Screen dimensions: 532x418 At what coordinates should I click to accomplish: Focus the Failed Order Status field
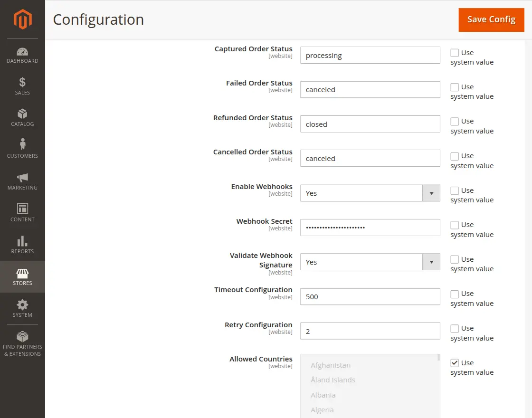pos(370,90)
